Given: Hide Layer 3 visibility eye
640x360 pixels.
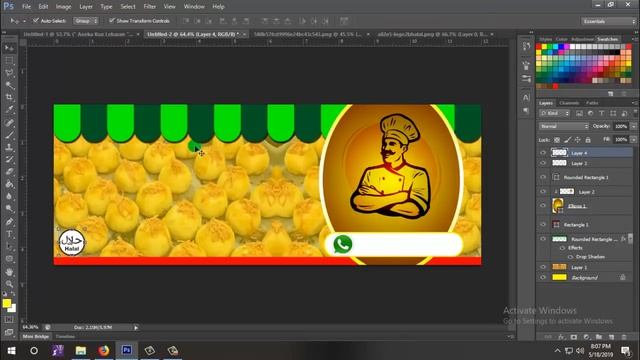Looking at the screenshot, I should (x=543, y=163).
